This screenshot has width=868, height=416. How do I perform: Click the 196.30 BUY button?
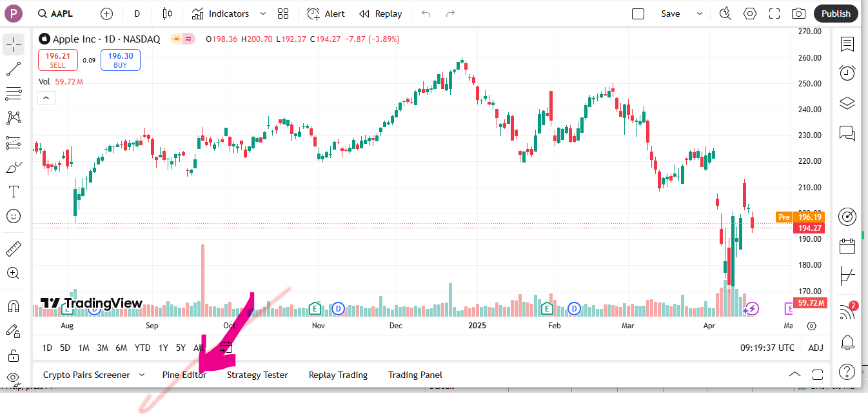(121, 60)
